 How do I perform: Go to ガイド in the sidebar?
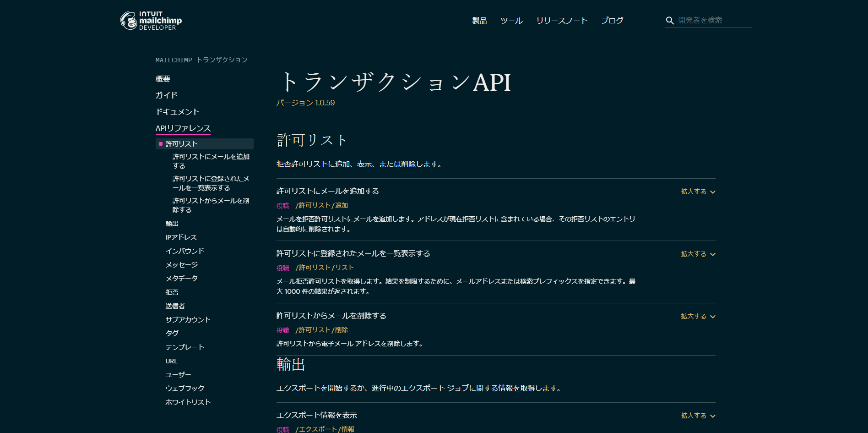(166, 95)
